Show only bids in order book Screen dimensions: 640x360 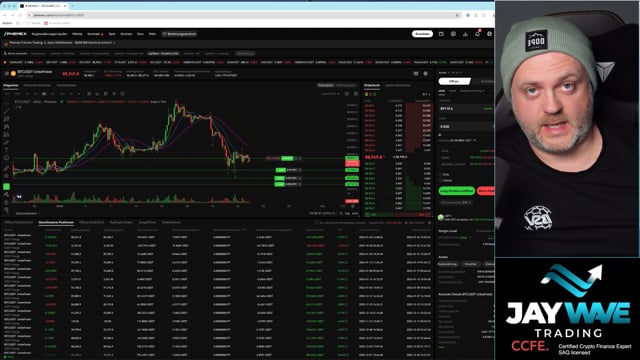(375, 94)
